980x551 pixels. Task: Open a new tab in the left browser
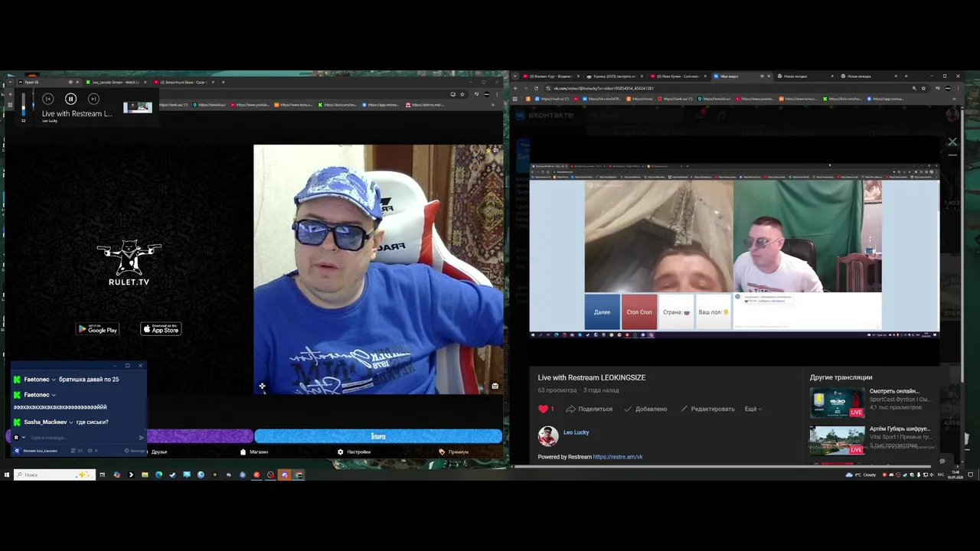tap(224, 82)
